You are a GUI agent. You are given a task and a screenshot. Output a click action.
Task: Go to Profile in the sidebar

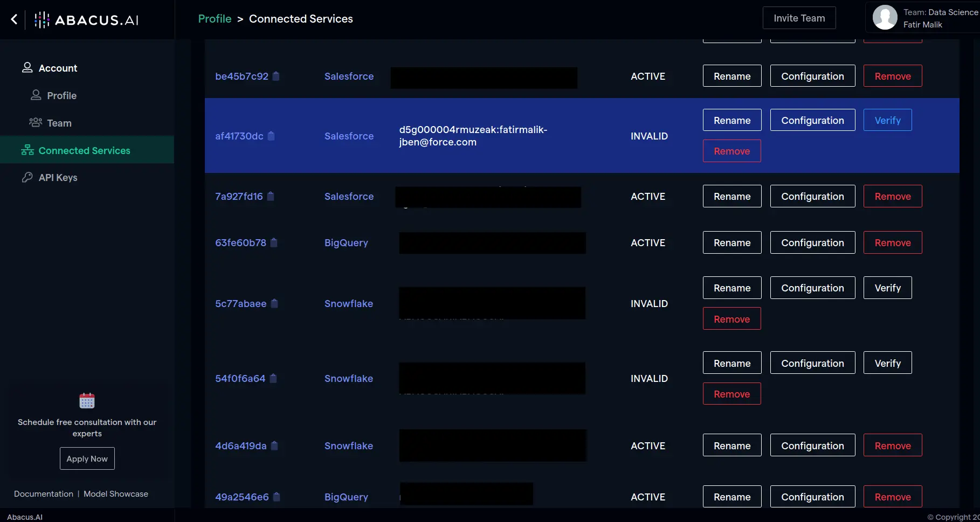53,95
